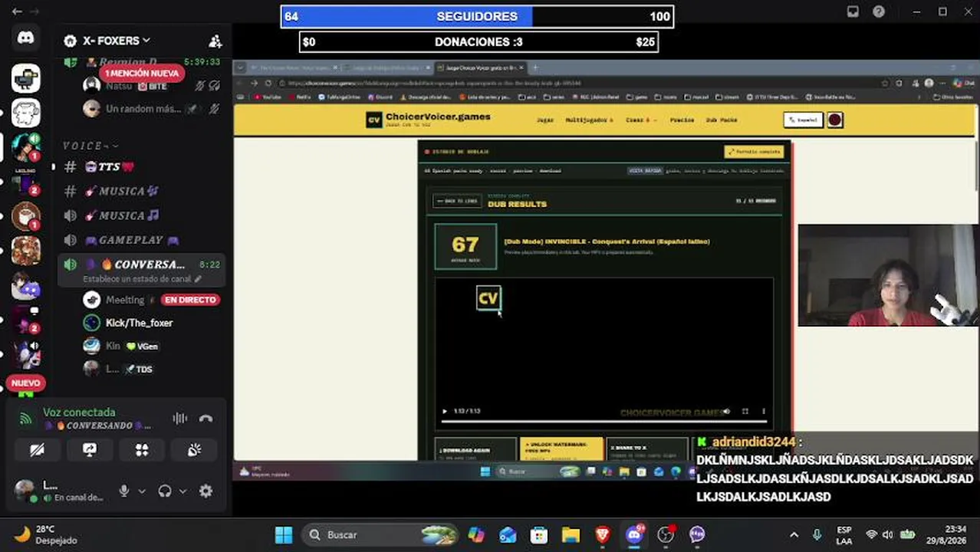Join the GAMEPLAY voice channel
The image size is (980, 552).
point(143,240)
